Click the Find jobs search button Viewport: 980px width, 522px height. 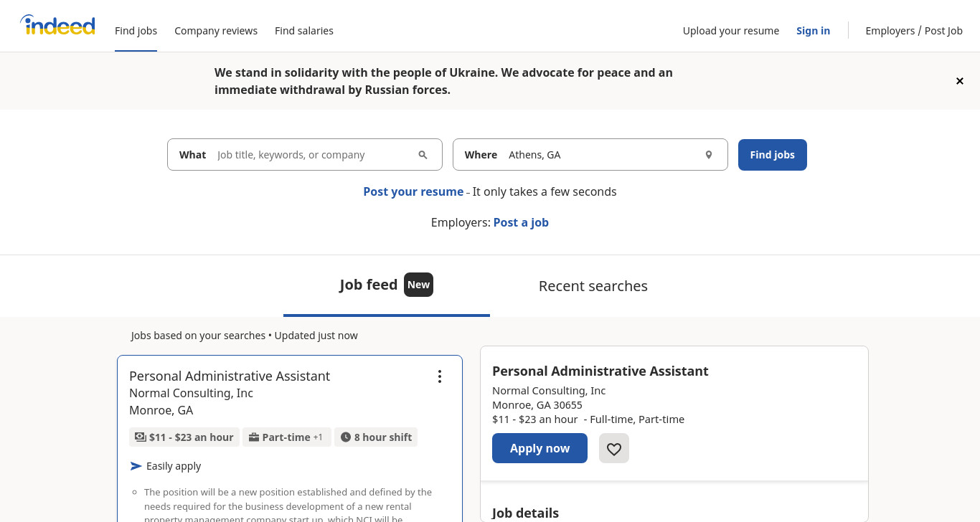[773, 155]
